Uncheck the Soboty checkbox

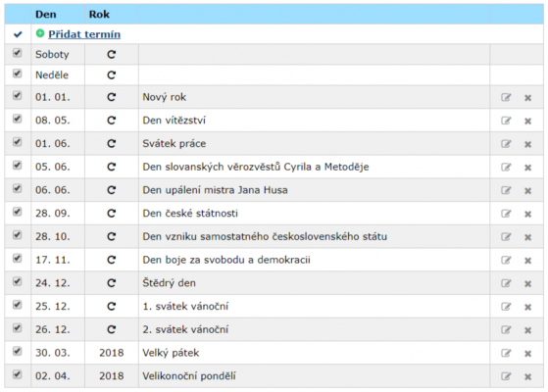[17, 53]
